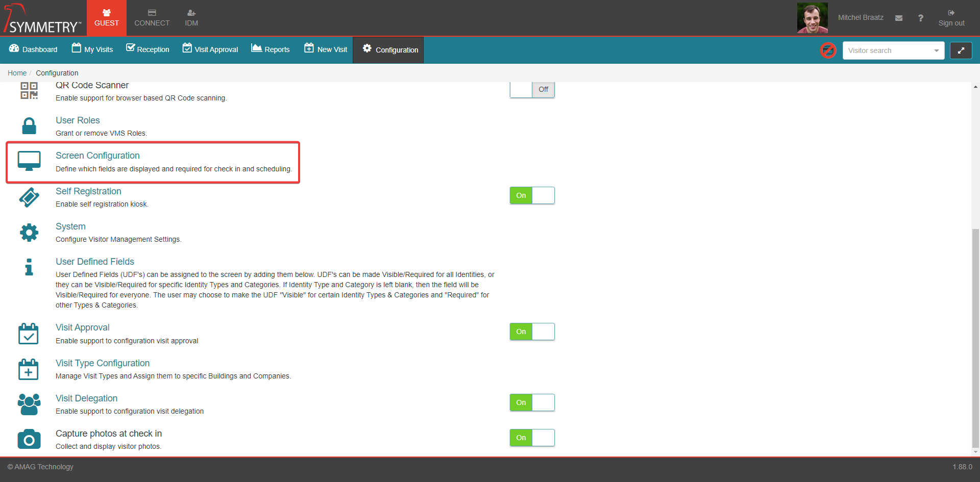980x482 pixels.
Task: Navigate to Home breadcrumb
Action: coord(17,73)
